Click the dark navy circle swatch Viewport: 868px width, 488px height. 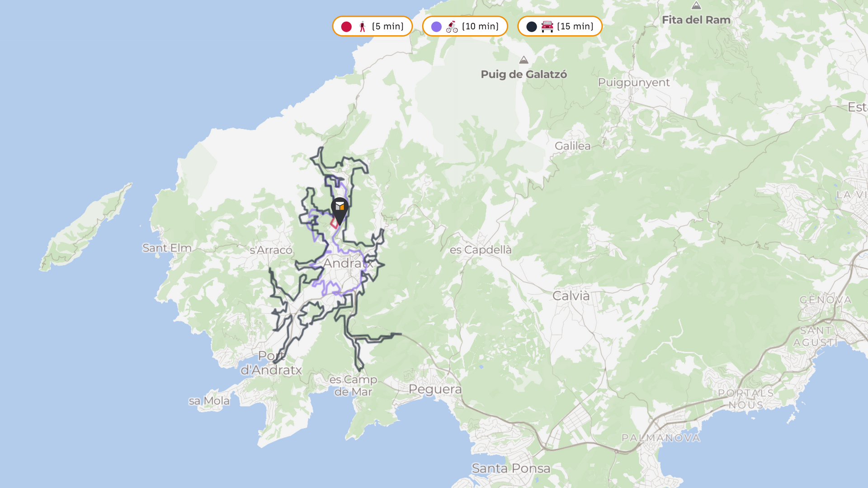coord(532,27)
